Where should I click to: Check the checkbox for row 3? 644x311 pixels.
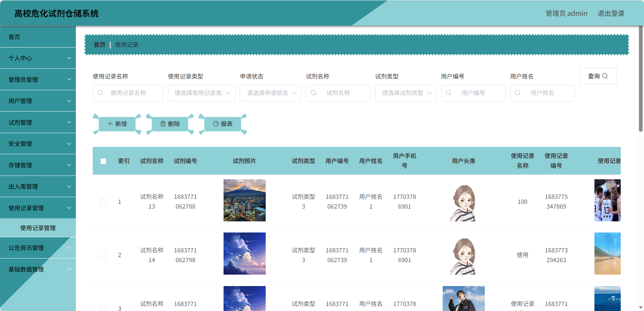[x=104, y=308]
